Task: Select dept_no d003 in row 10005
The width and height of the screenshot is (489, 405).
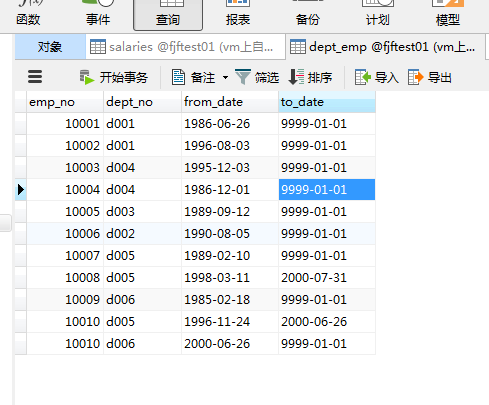Action: 143,212
